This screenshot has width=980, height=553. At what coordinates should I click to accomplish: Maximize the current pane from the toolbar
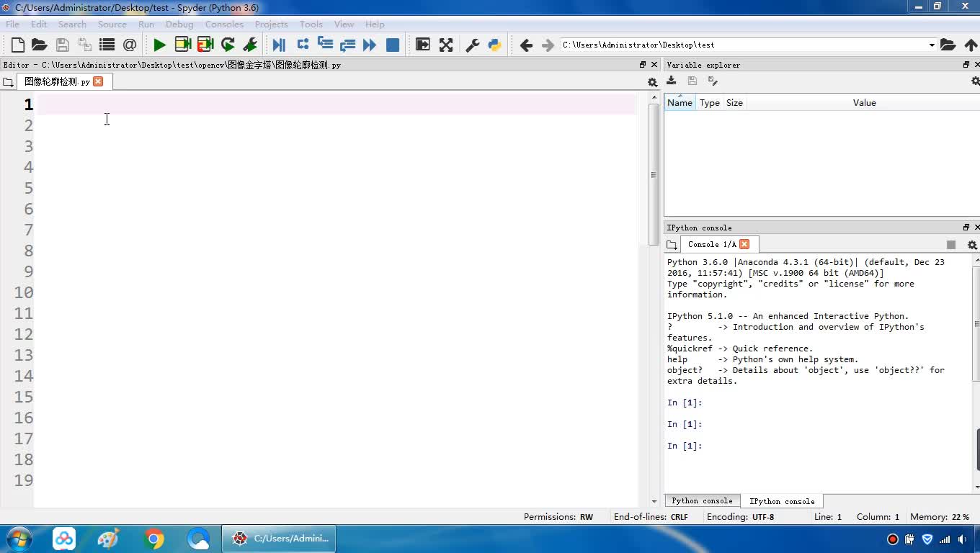point(423,45)
